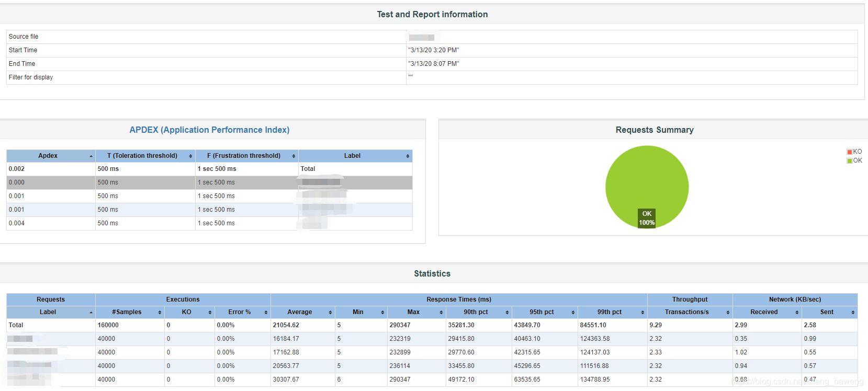868x391 pixels.
Task: Select throughput value 9.29
Action: pos(656,325)
